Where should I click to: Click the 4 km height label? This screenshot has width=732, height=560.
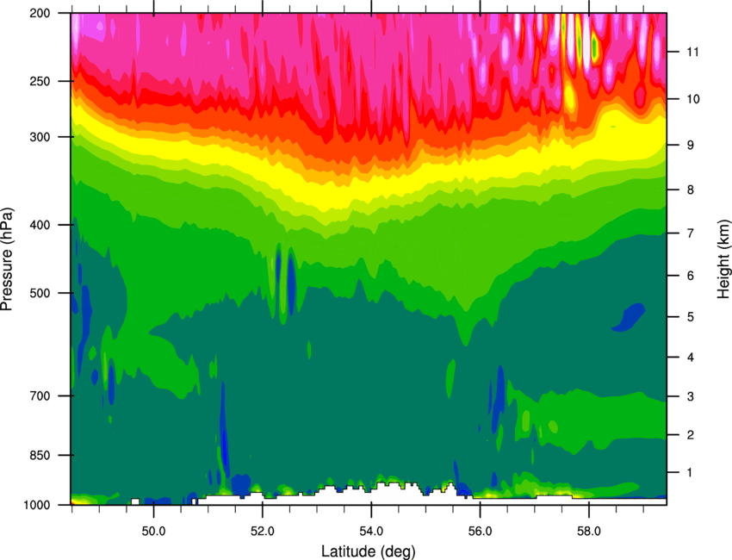coord(690,358)
